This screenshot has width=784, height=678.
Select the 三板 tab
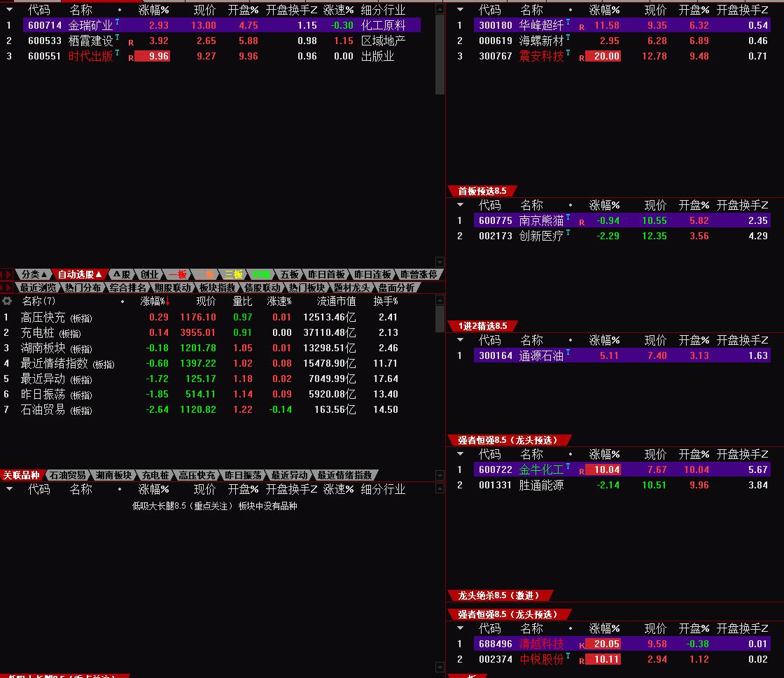tap(233, 274)
